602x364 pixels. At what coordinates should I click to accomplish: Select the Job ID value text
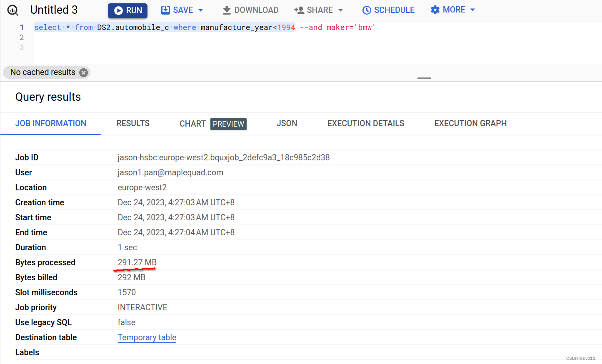[224, 157]
